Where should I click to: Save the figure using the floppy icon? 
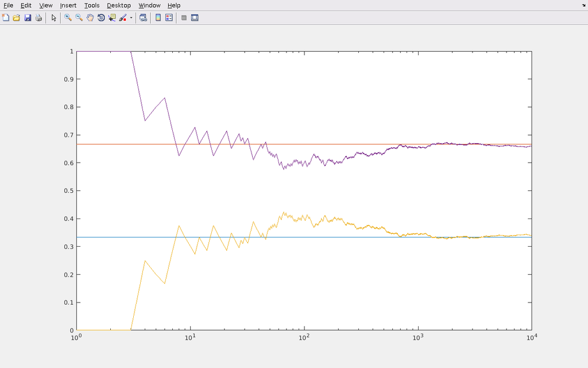tap(28, 18)
